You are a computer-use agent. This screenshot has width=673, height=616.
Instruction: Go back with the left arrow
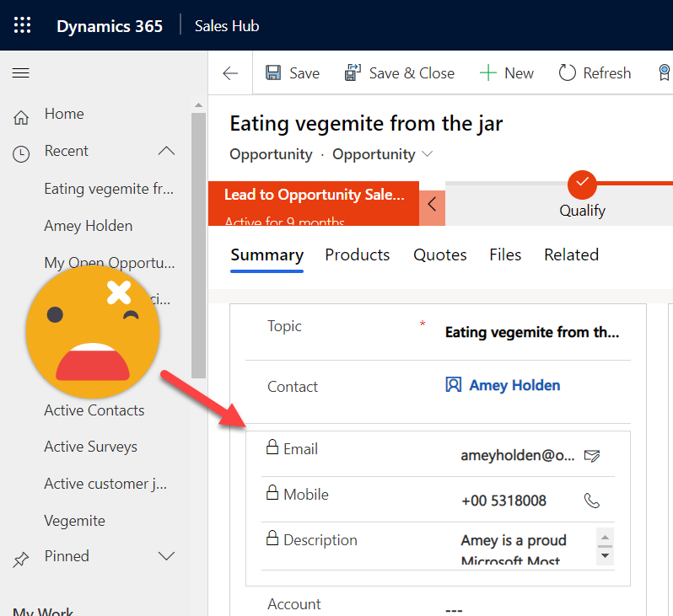click(230, 73)
